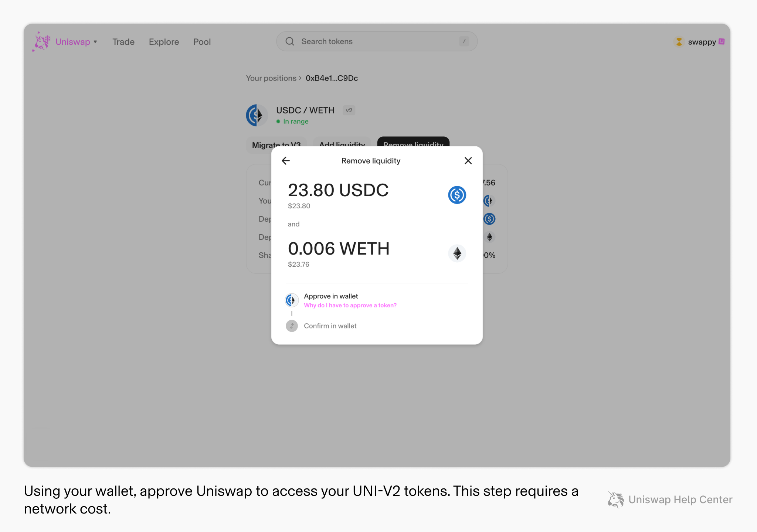Click the 0xB4e1...C9Dc breadcrumb address
This screenshot has height=532, width=757.
tap(332, 78)
